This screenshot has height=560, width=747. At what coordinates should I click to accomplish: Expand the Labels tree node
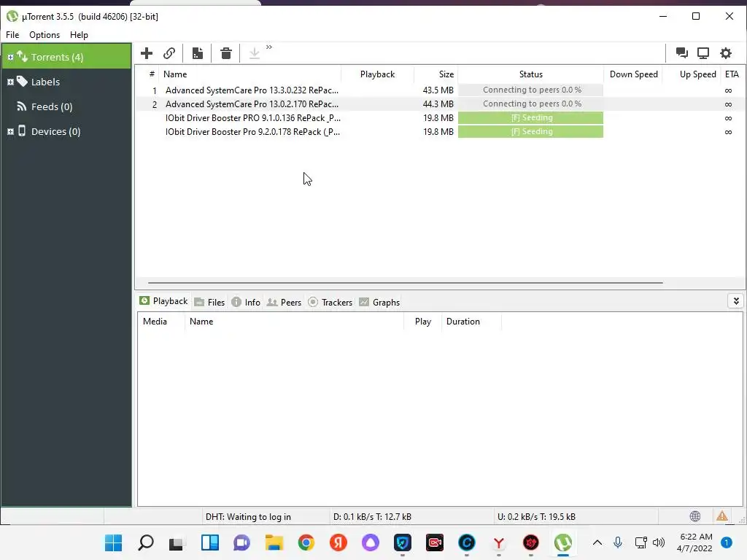click(x=10, y=82)
